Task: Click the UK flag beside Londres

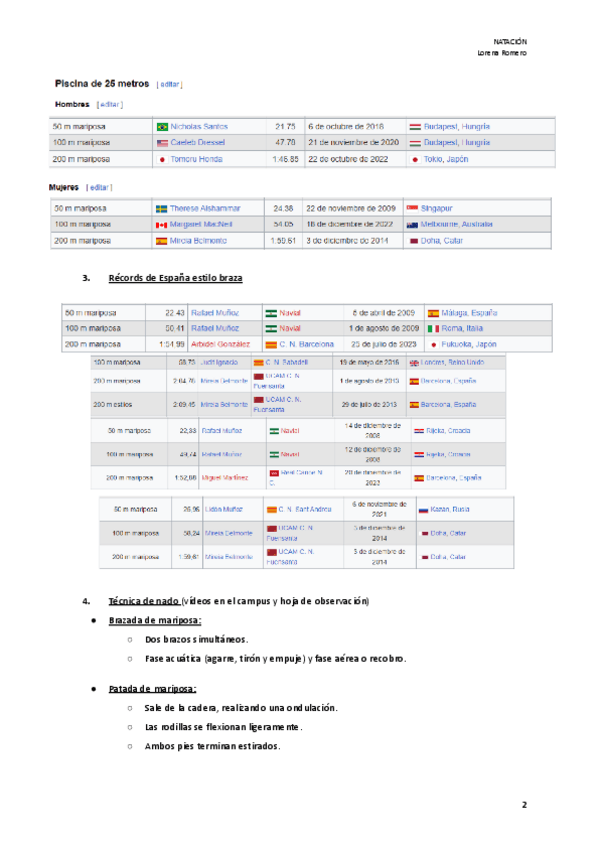Action: pos(414,362)
